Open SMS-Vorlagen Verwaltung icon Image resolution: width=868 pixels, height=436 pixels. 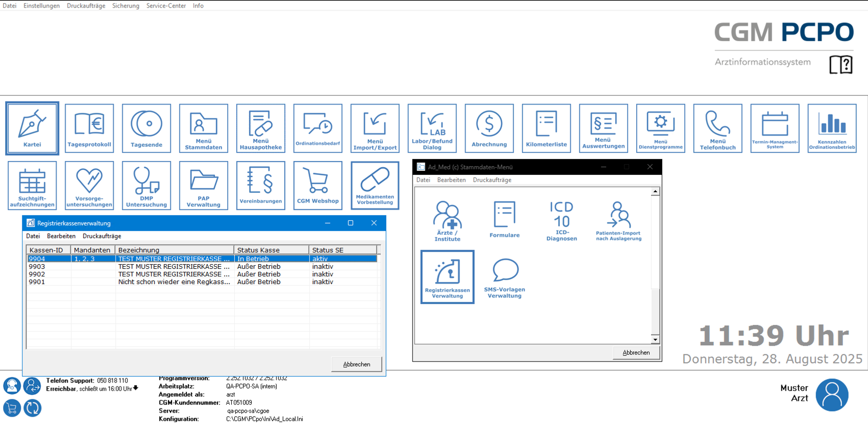click(x=504, y=277)
